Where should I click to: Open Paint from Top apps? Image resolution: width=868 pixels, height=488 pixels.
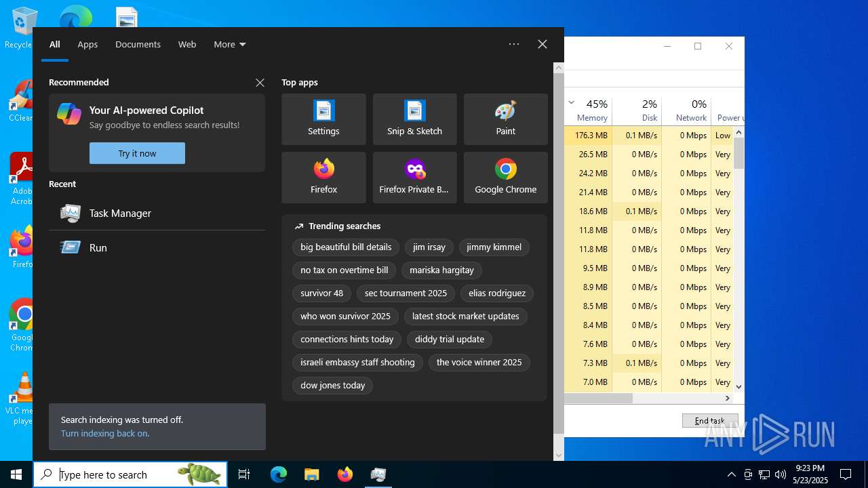505,119
